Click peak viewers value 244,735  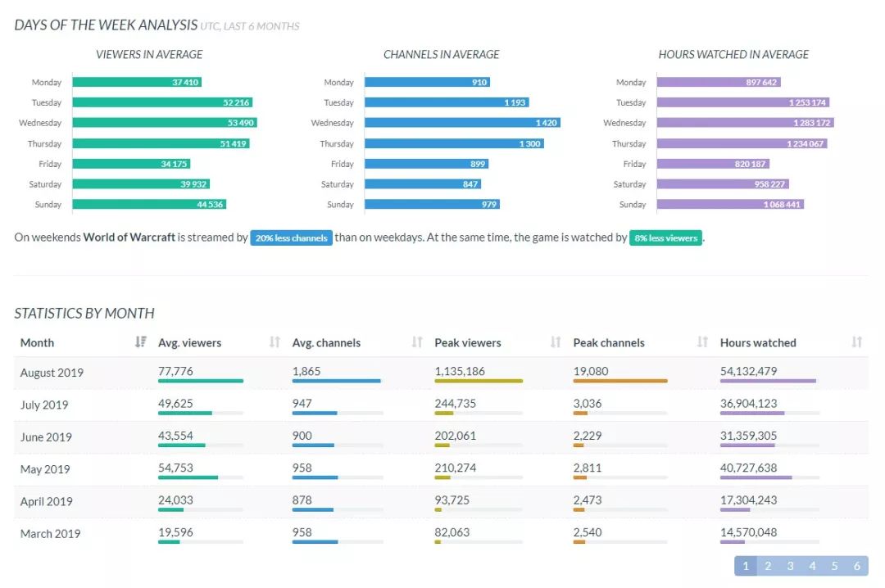click(455, 404)
